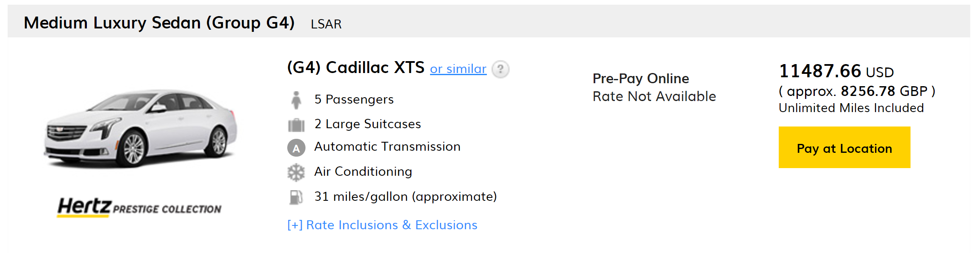Click the question mark help icon

(500, 69)
